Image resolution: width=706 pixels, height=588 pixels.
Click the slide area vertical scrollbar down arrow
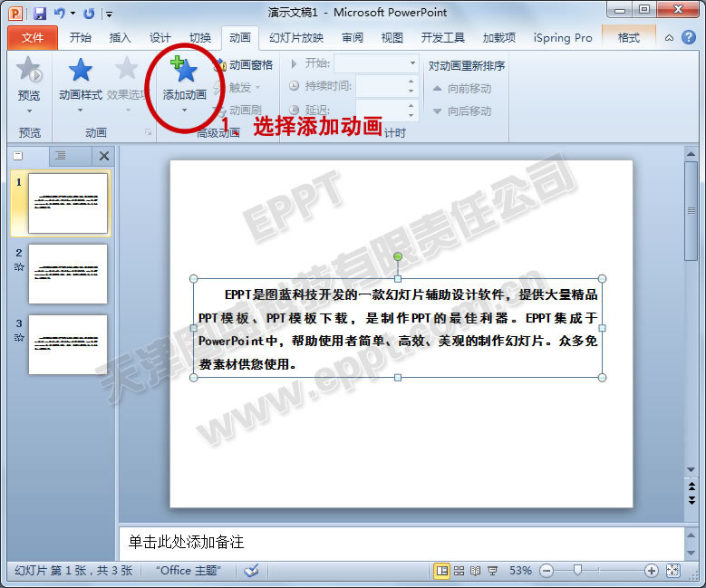[x=691, y=470]
